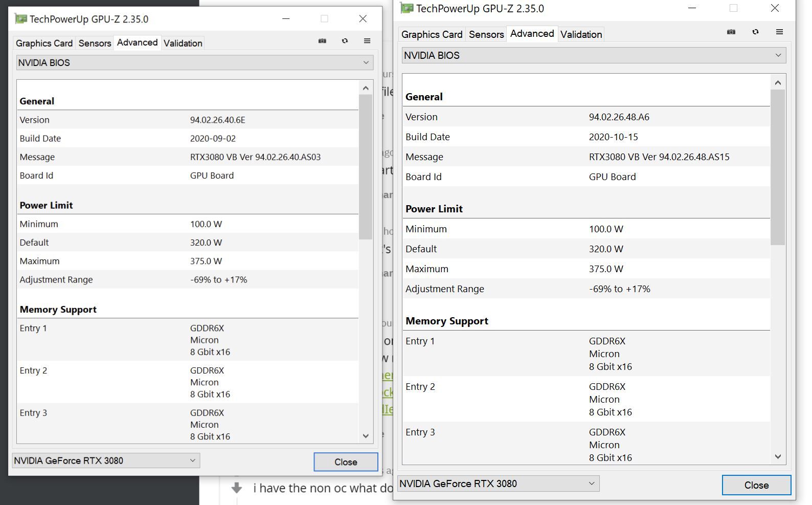Select Advanced tab in right window
The width and height of the screenshot is (812, 505).
click(532, 33)
